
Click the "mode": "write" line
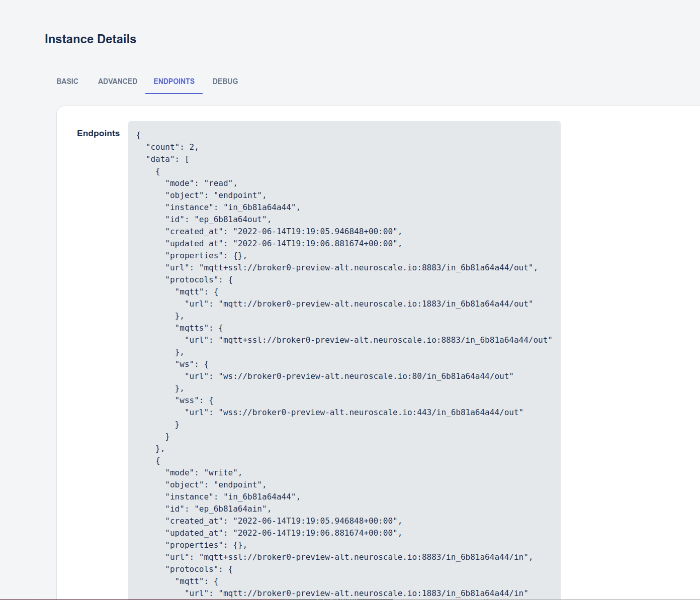204,473
